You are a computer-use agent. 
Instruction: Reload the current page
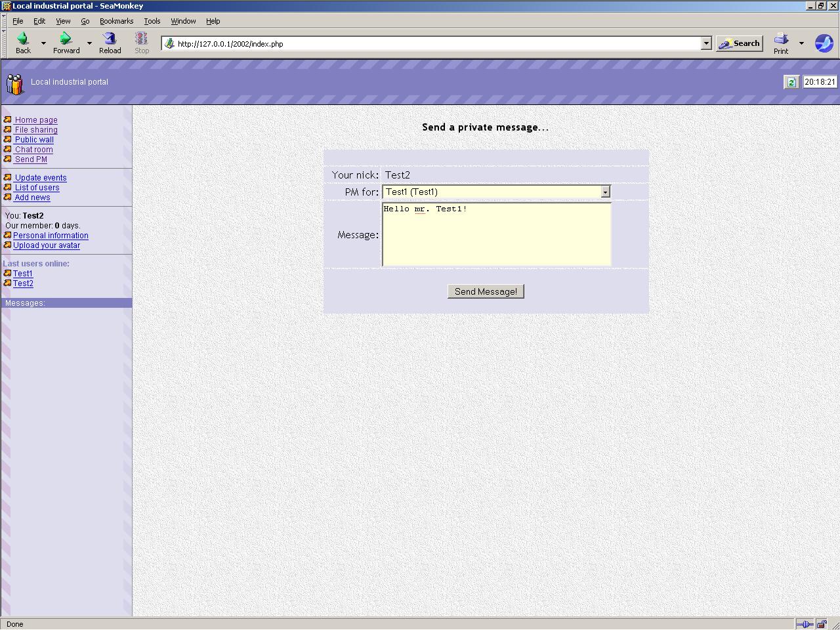[110, 43]
